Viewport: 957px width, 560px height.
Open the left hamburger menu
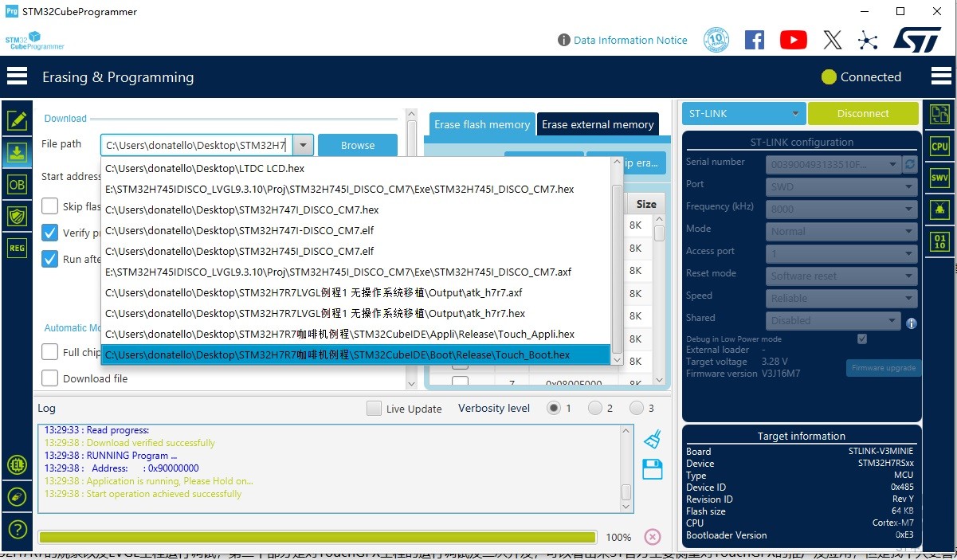tap(17, 76)
